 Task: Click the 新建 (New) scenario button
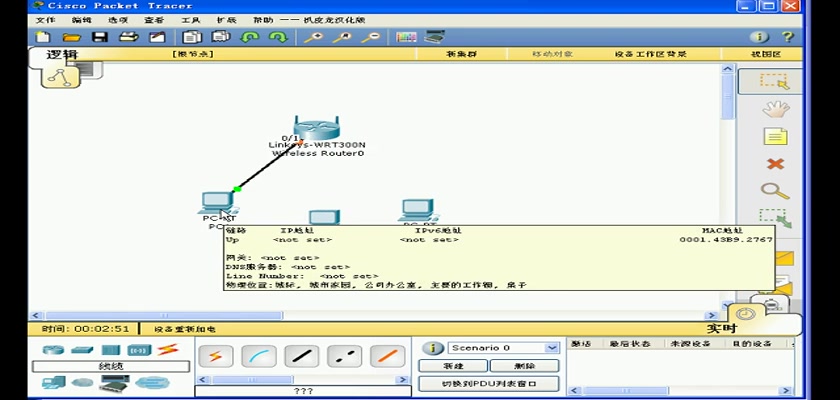tap(453, 366)
